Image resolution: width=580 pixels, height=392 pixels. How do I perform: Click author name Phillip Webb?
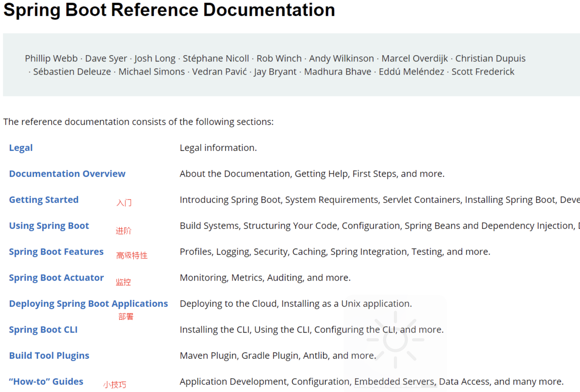51,59
